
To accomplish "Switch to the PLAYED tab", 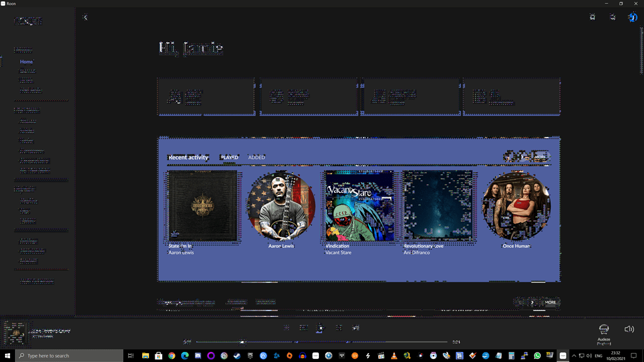I will click(x=230, y=157).
